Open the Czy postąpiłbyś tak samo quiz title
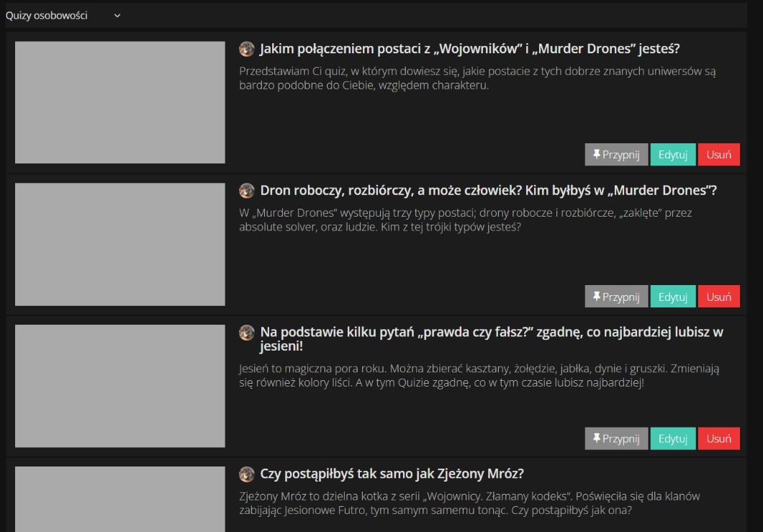The image size is (763, 532). point(392,474)
